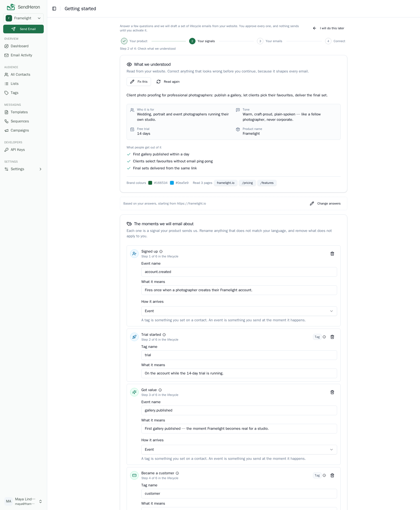Expand the Settings submenu chevron
Image resolution: width=420 pixels, height=510 pixels.
(x=40, y=169)
